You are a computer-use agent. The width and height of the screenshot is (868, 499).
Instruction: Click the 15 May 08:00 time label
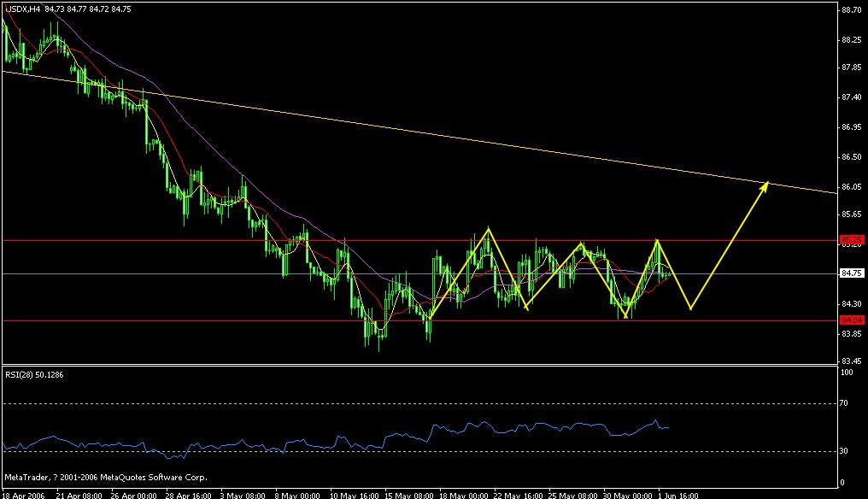(x=409, y=495)
